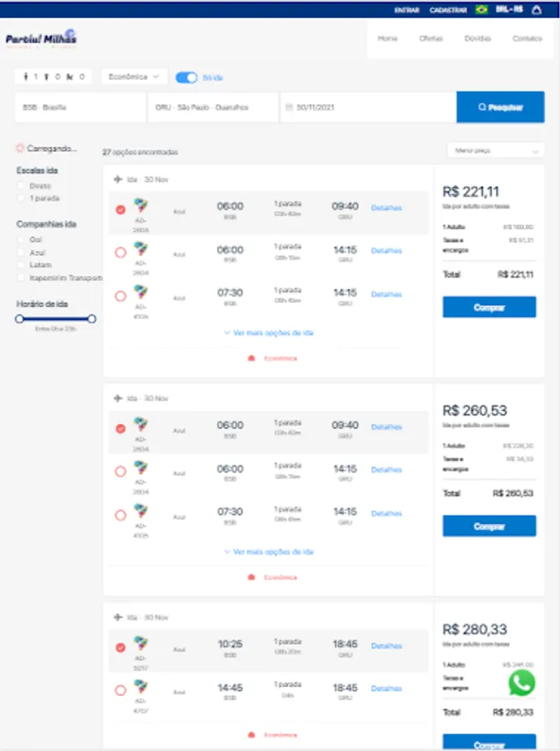The width and height of the screenshot is (560, 751).
Task: Open the Dúvidas menu item
Action: (x=477, y=38)
